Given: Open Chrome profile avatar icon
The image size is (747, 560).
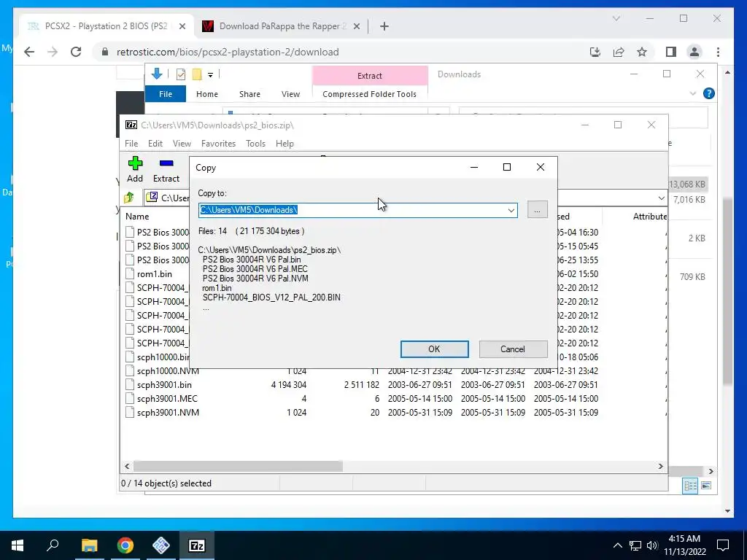Looking at the screenshot, I should tap(694, 52).
